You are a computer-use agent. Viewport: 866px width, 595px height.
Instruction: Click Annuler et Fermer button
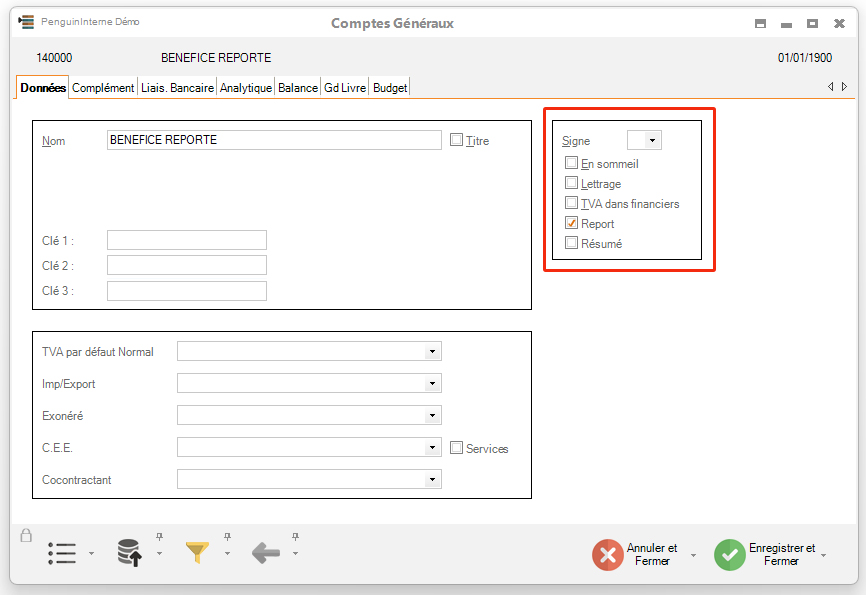coord(636,554)
